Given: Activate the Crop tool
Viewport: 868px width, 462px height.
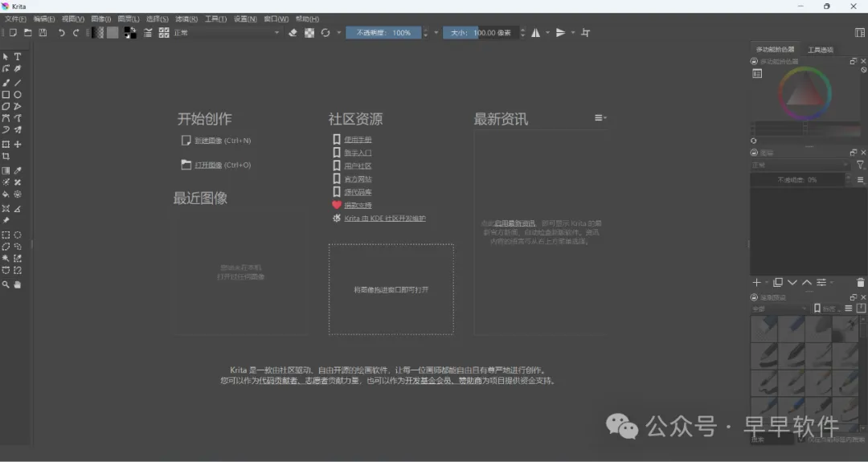Looking at the screenshot, I should click(x=6, y=157).
